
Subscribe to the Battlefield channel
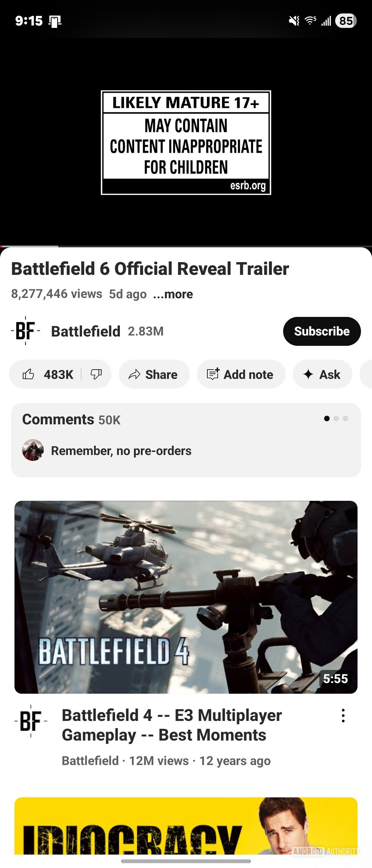[322, 331]
